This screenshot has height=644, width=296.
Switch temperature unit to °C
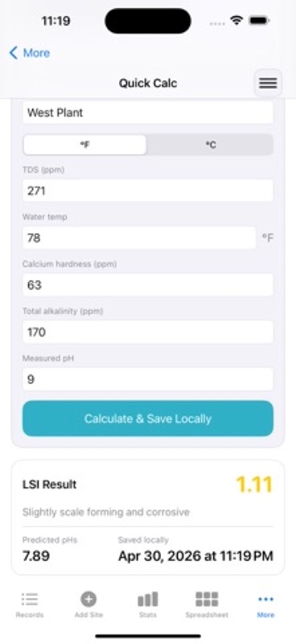point(210,145)
